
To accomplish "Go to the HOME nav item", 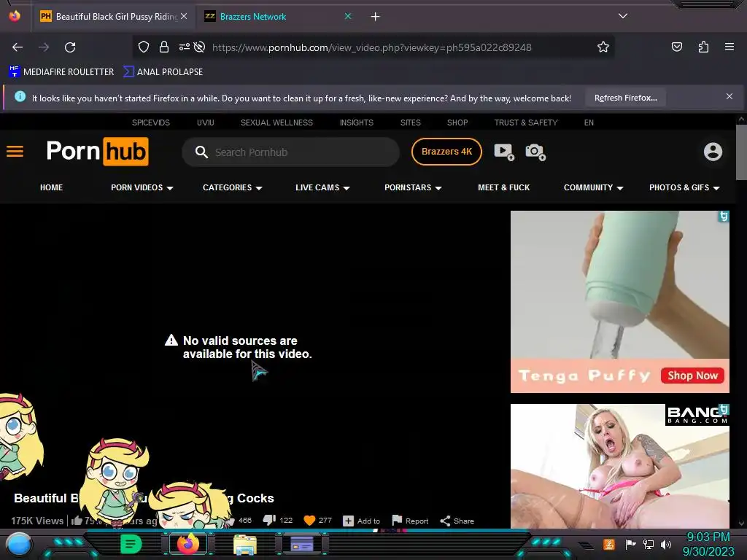I will 52,187.
